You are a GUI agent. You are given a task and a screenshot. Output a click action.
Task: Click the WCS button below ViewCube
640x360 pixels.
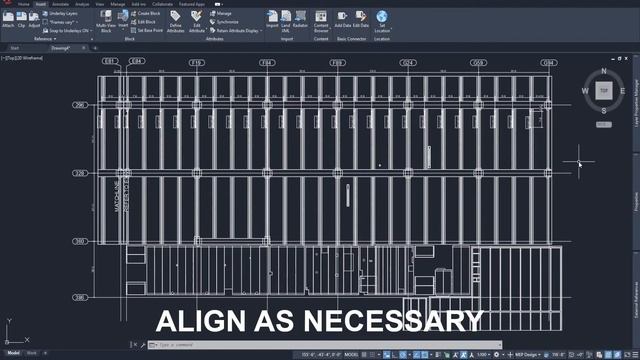pyautogui.click(x=604, y=124)
